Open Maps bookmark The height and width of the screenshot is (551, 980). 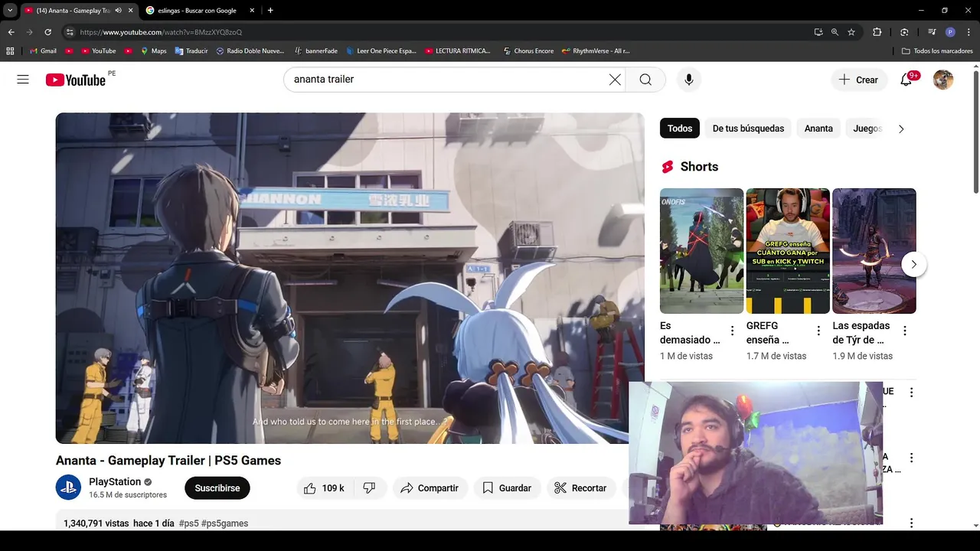coord(153,51)
